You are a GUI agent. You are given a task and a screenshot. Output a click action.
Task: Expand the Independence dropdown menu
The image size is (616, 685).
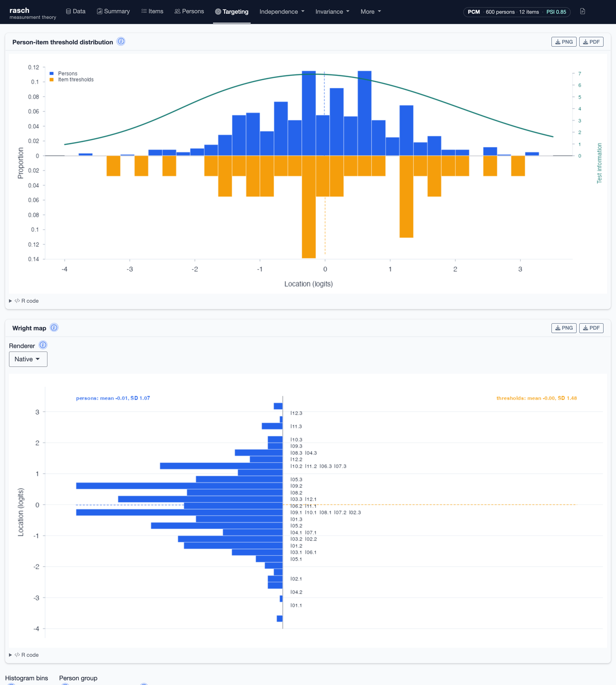[282, 12]
